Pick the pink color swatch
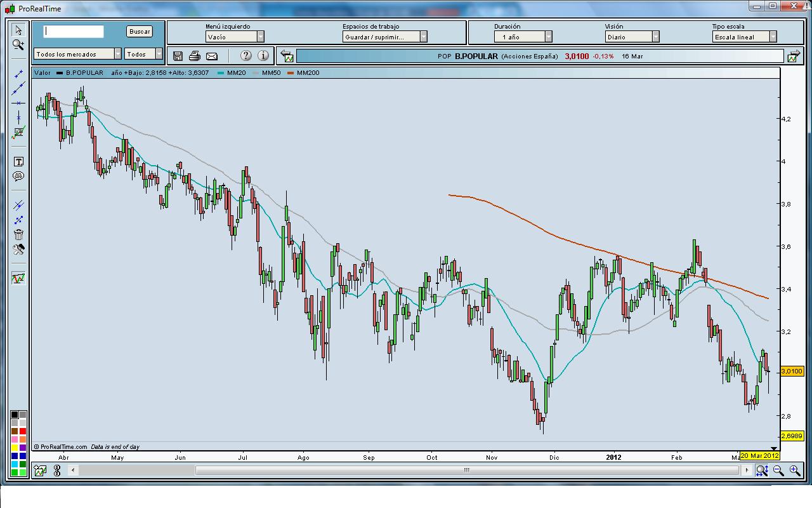Viewport: 812px width, 508px height. [15, 439]
